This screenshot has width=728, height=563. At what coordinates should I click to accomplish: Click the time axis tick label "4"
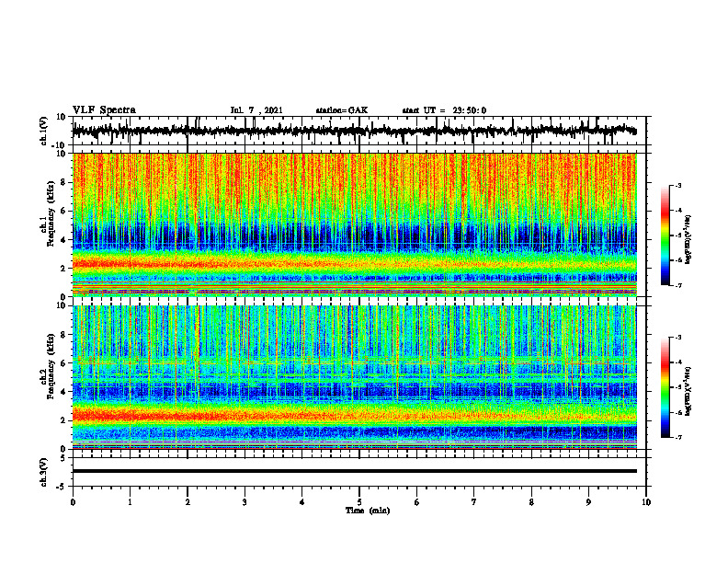(302, 502)
